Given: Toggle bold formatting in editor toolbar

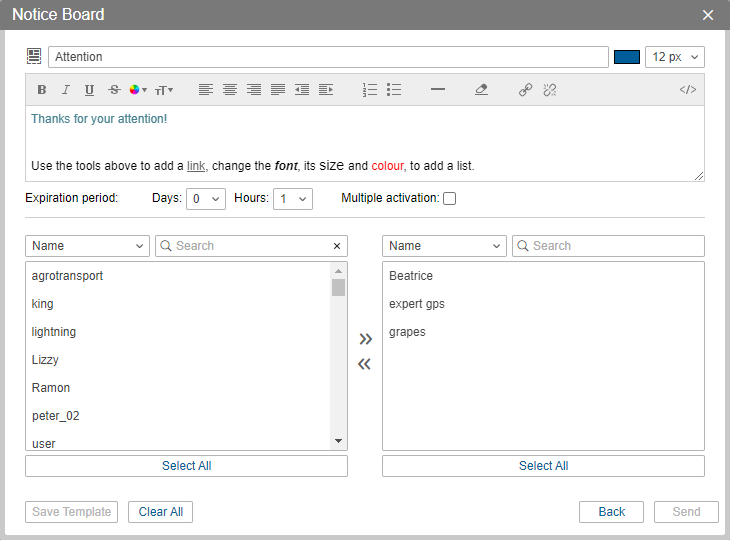Looking at the screenshot, I should pos(42,90).
